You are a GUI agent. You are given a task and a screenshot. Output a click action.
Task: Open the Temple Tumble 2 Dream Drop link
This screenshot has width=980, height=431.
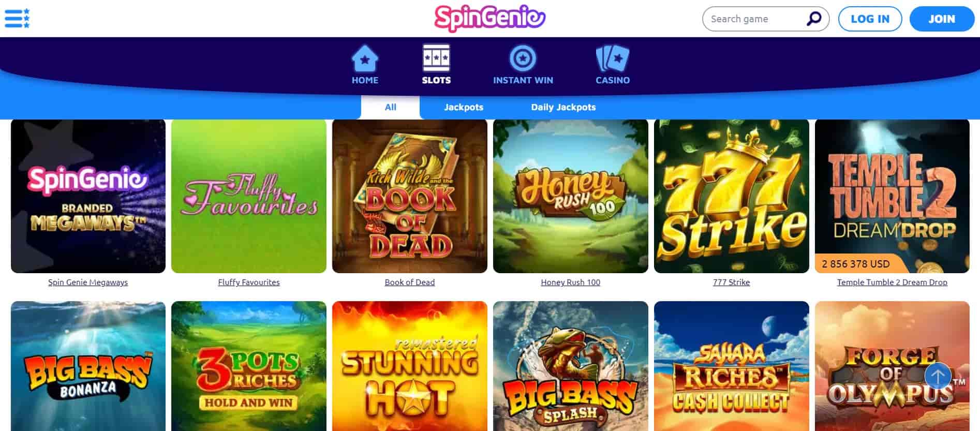point(892,282)
